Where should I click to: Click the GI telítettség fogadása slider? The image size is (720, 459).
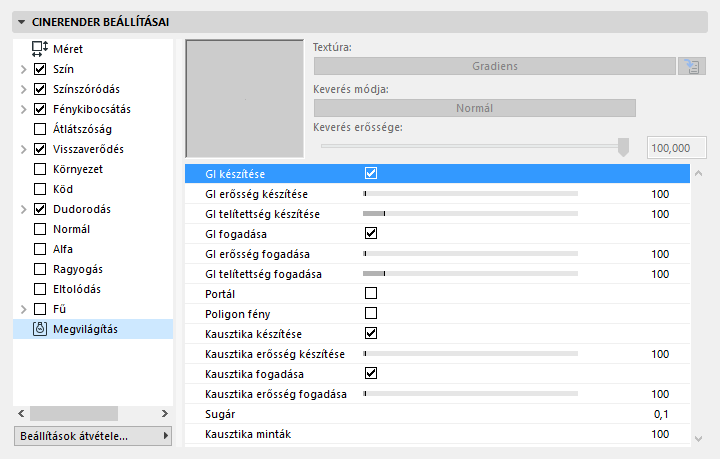coord(470,274)
